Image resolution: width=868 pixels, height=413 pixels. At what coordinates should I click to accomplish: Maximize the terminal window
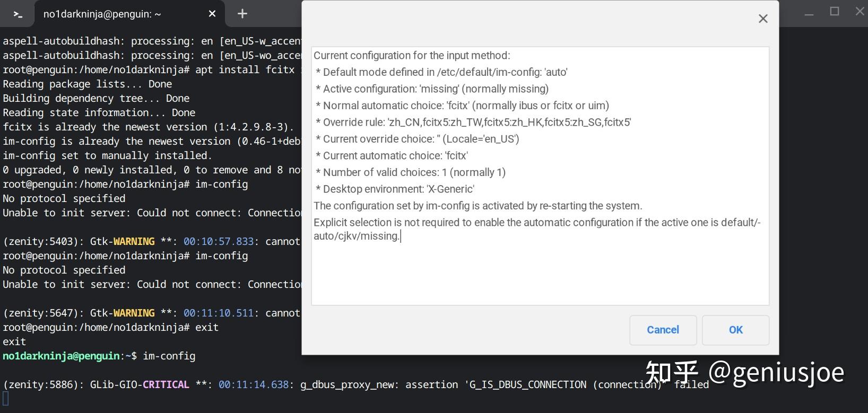click(835, 12)
